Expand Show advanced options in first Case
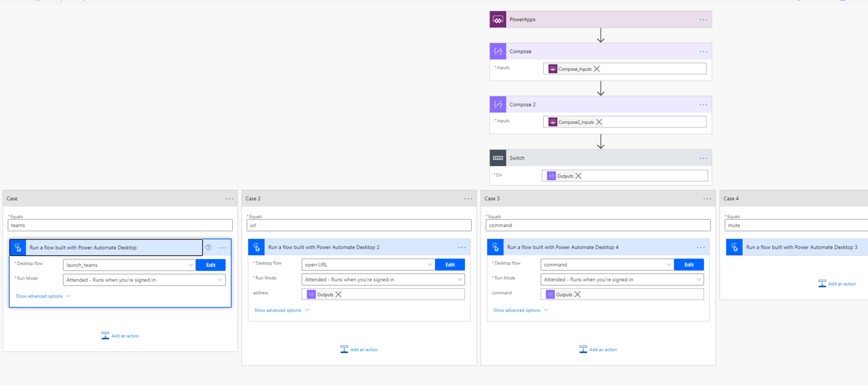This screenshot has height=385, width=868. point(43,296)
